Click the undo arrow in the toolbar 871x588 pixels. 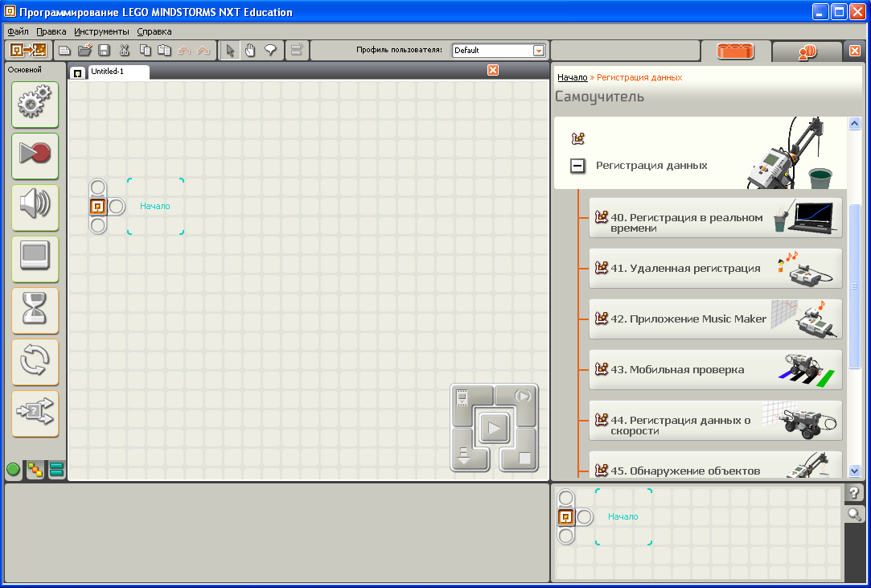[x=184, y=51]
